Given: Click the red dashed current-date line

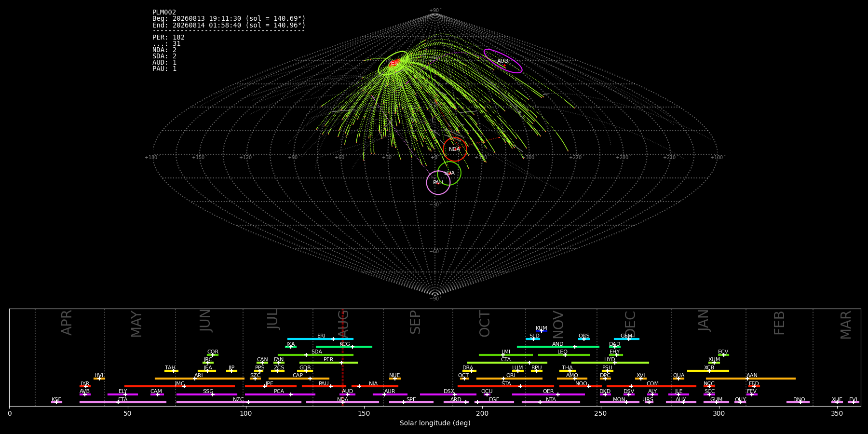Looking at the screenshot, I should pyautogui.click(x=342, y=357).
